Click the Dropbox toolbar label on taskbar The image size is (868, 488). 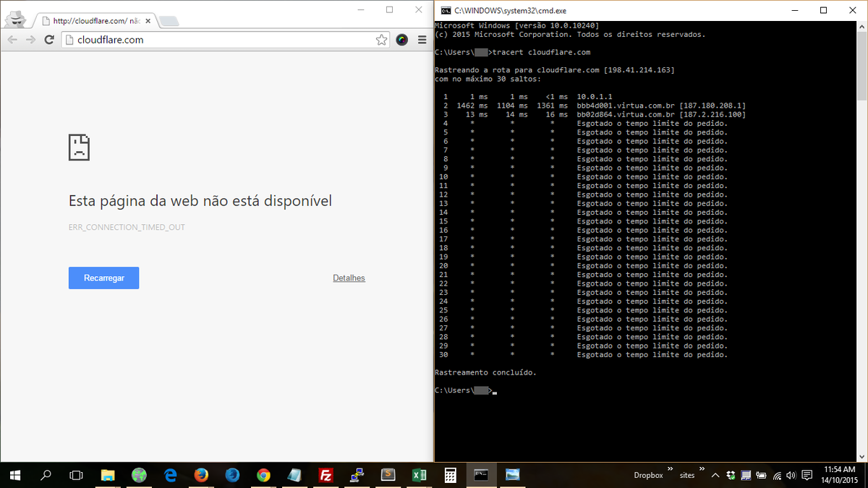click(x=648, y=475)
